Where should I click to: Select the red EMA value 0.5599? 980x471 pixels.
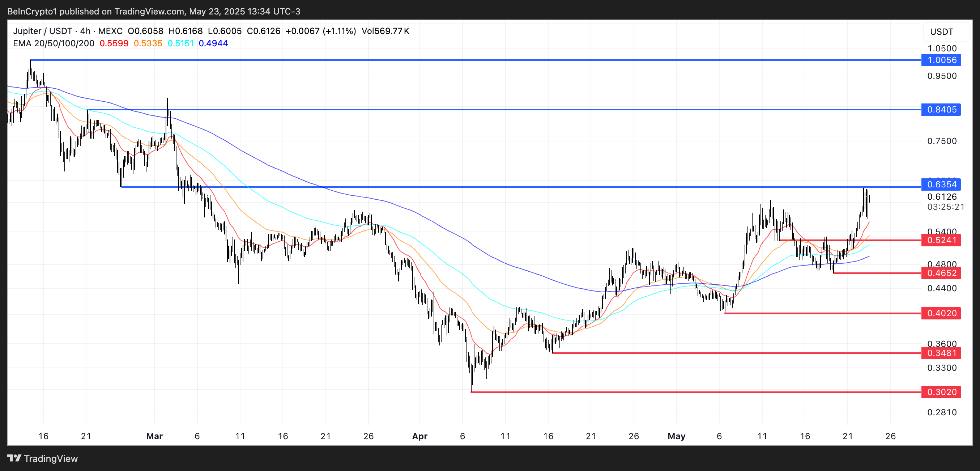(114, 43)
